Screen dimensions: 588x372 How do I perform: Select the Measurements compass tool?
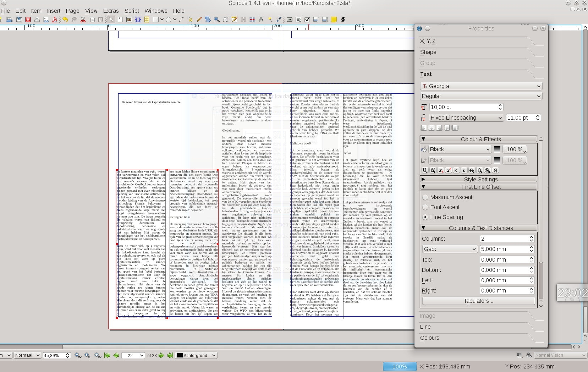(x=261, y=20)
